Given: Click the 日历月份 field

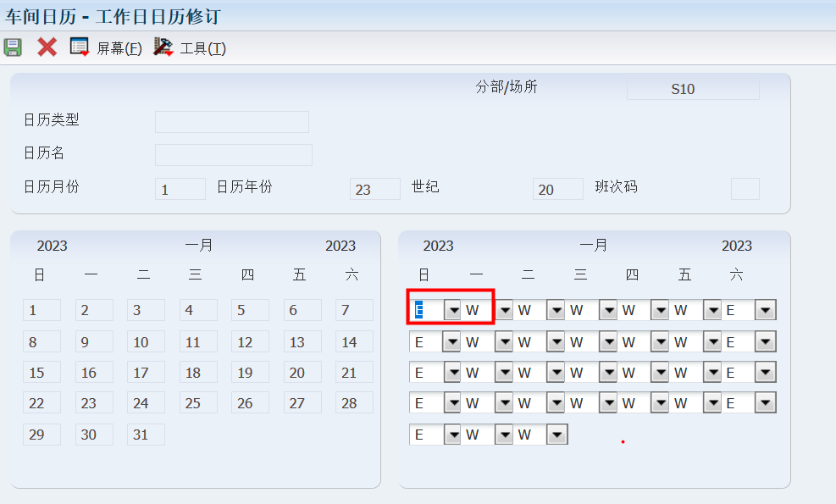Looking at the screenshot, I should point(180,189).
